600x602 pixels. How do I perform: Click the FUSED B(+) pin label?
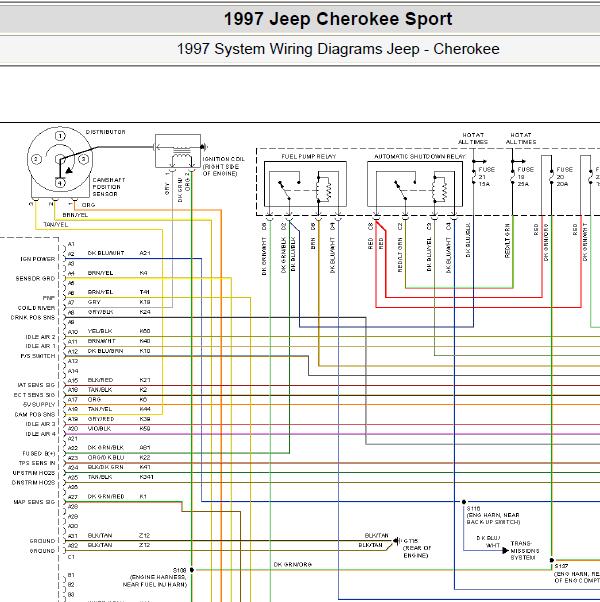coord(39,453)
